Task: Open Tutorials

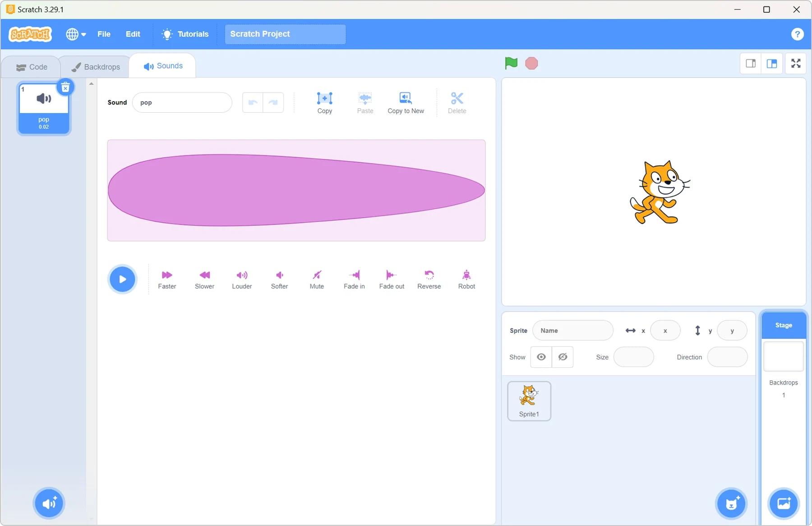Action: tap(185, 34)
